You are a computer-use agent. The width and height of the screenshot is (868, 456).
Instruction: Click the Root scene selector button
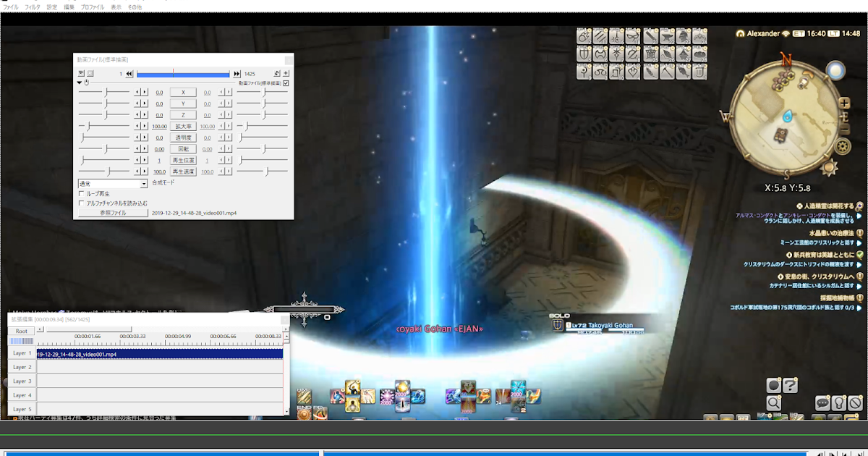tap(22, 331)
